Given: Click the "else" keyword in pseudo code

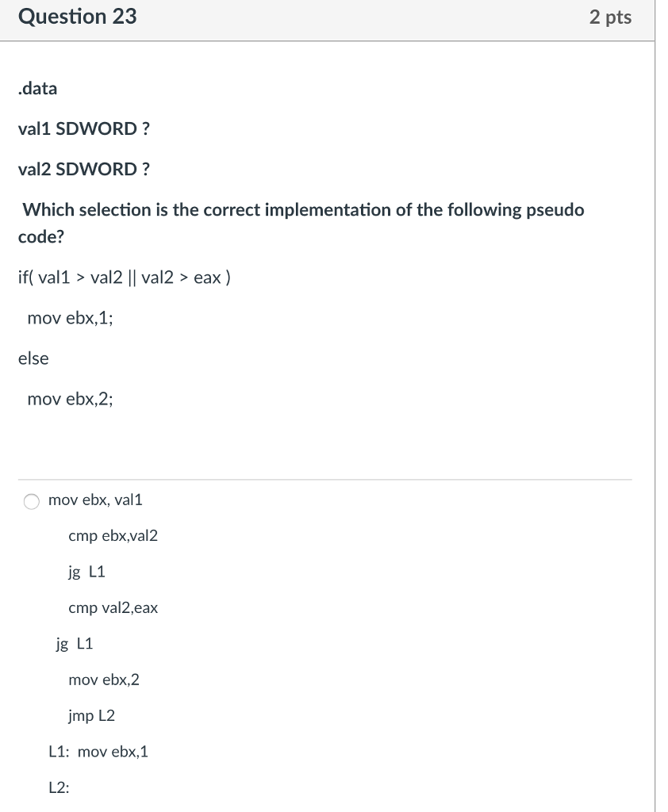Looking at the screenshot, I should pos(33,358).
